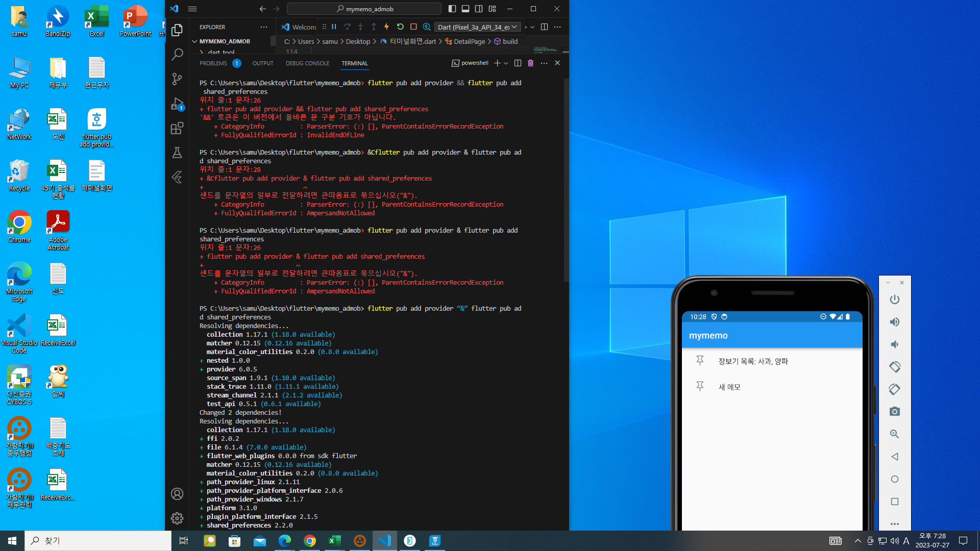The image size is (980, 551).
Task: Open the Search view in activity bar
Action: coord(177,54)
